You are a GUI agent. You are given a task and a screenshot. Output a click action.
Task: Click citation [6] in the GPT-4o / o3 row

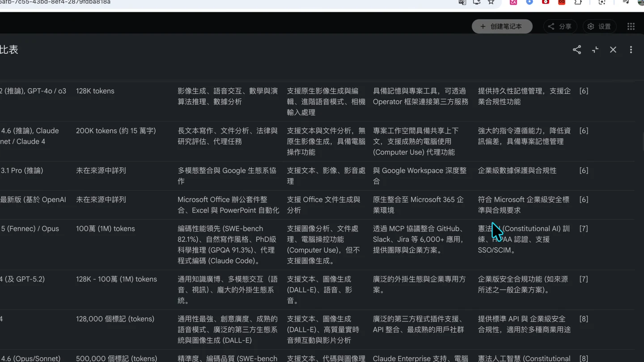pyautogui.click(x=584, y=91)
